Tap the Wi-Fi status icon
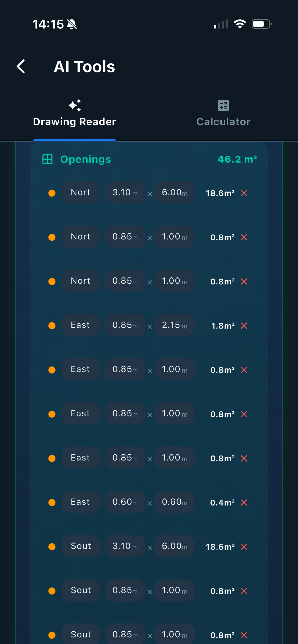 (x=240, y=24)
